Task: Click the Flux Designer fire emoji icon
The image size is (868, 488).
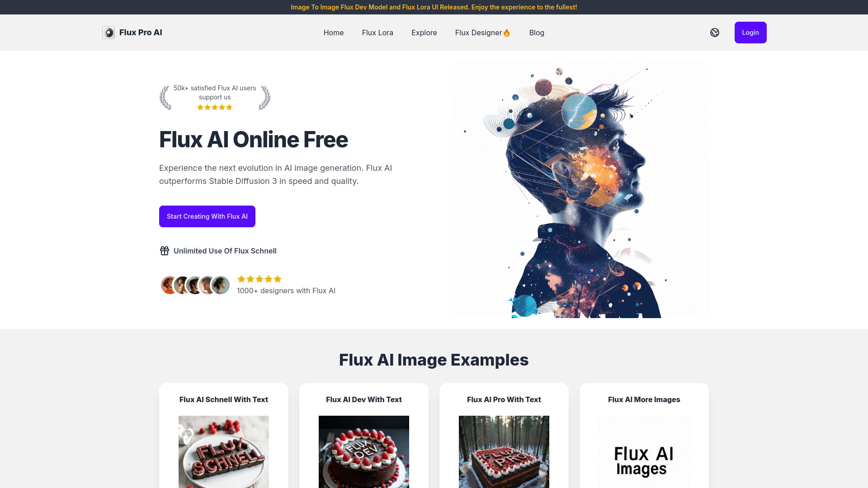Action: [x=507, y=32]
